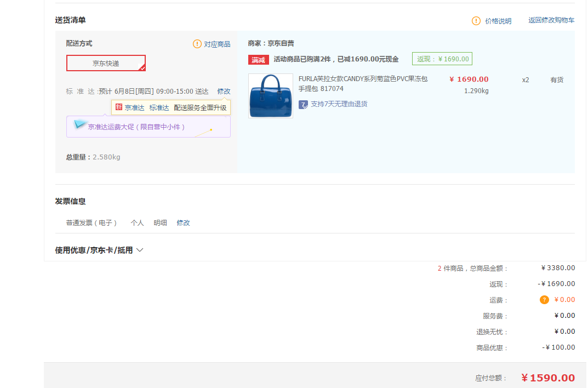
Task: Click the item price ¥1690.00
Action: coord(469,79)
